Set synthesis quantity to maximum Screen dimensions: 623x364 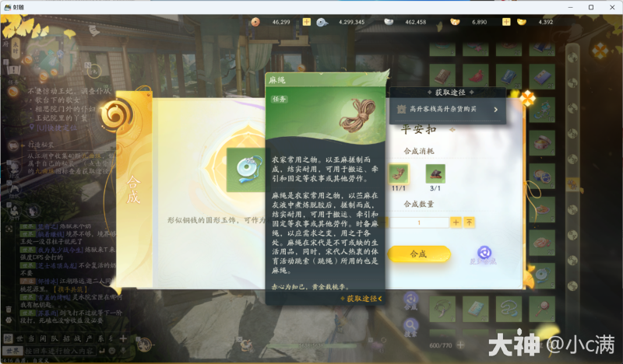pos(470,222)
